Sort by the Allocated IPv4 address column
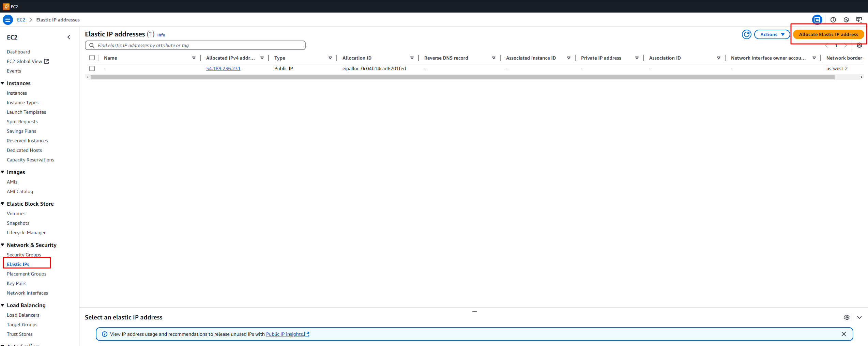The height and width of the screenshot is (346, 868). [262, 58]
